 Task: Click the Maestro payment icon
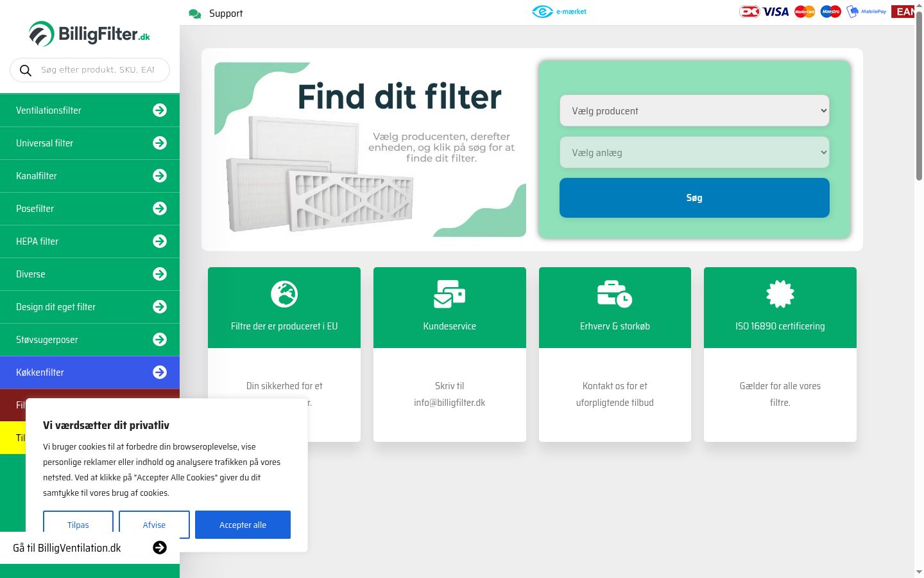coord(831,12)
